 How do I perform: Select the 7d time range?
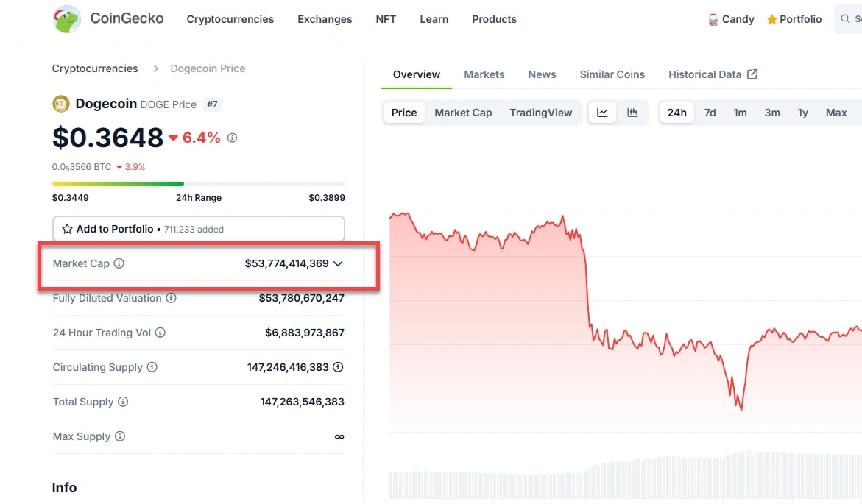pos(710,113)
